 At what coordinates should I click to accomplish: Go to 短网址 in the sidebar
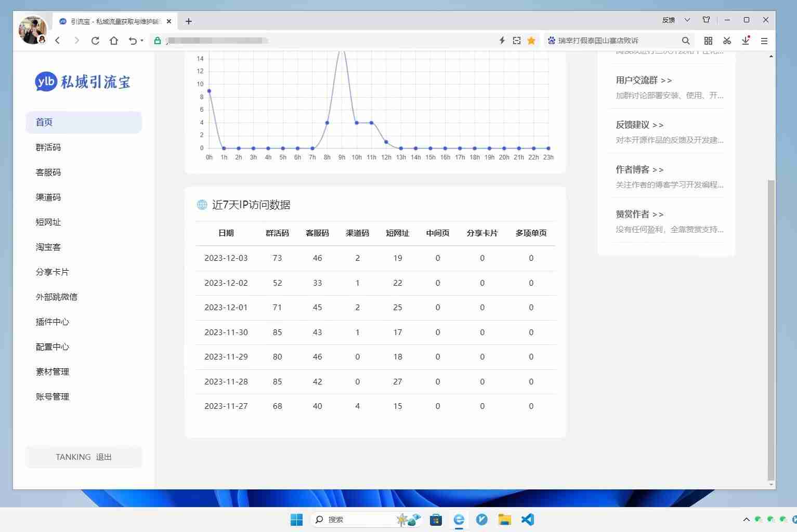point(48,222)
